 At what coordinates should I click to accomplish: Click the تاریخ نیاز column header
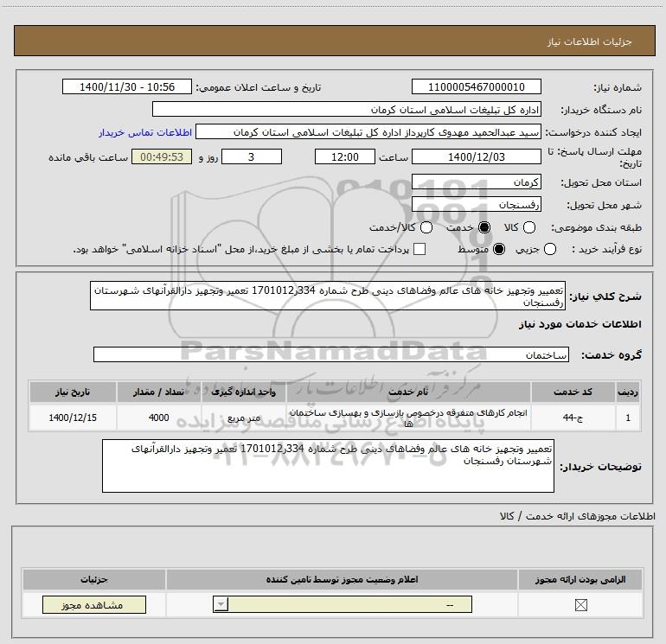coord(73,392)
